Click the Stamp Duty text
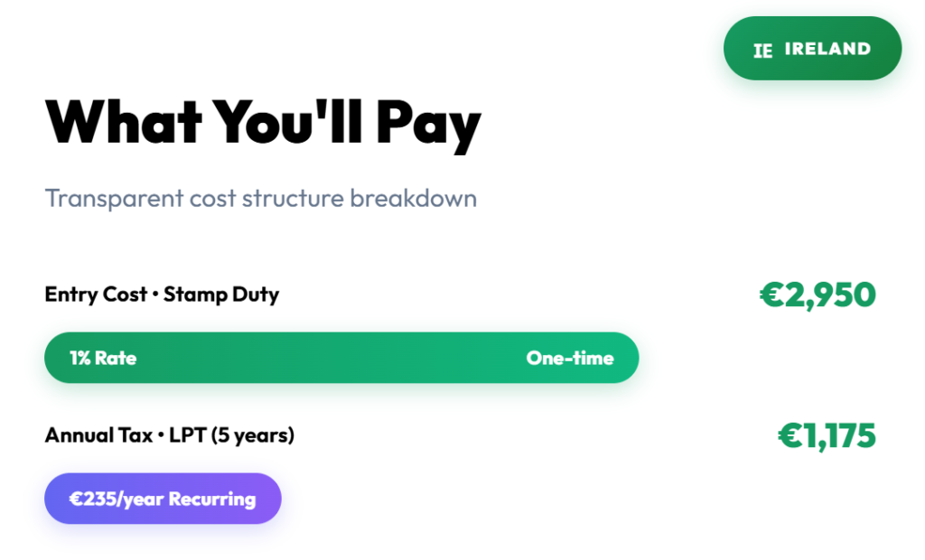 tap(221, 294)
